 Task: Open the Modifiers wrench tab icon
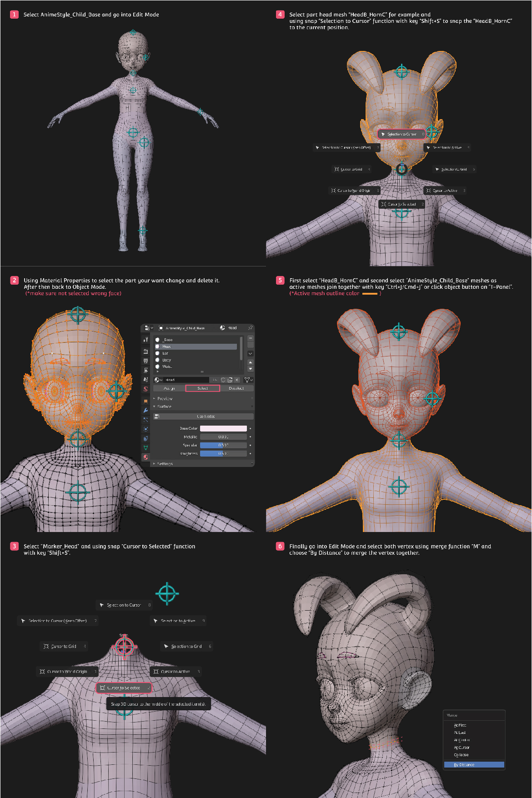tap(146, 411)
